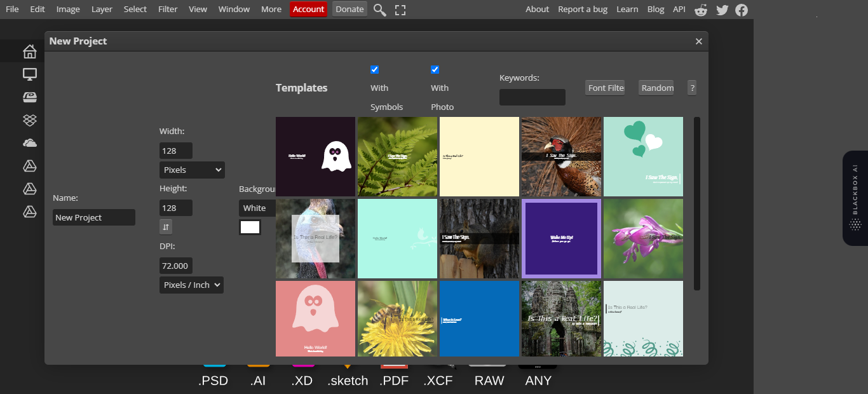Image resolution: width=868 pixels, height=394 pixels.
Task: Click the first Google Drive sidebar icon
Action: coord(30,166)
